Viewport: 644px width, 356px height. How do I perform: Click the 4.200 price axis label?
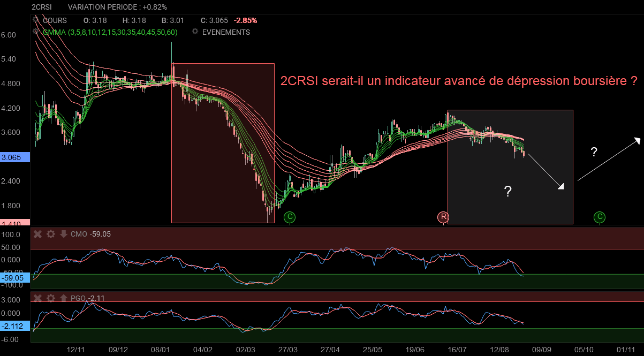click(x=11, y=108)
